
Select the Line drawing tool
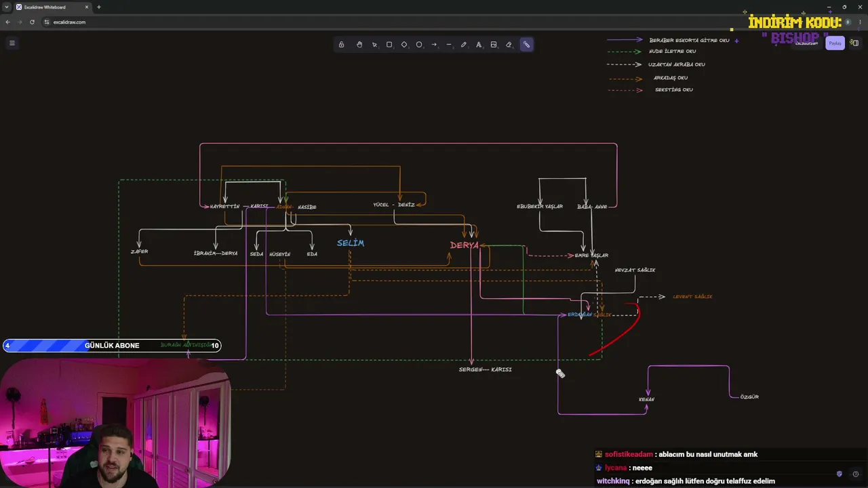click(x=449, y=45)
